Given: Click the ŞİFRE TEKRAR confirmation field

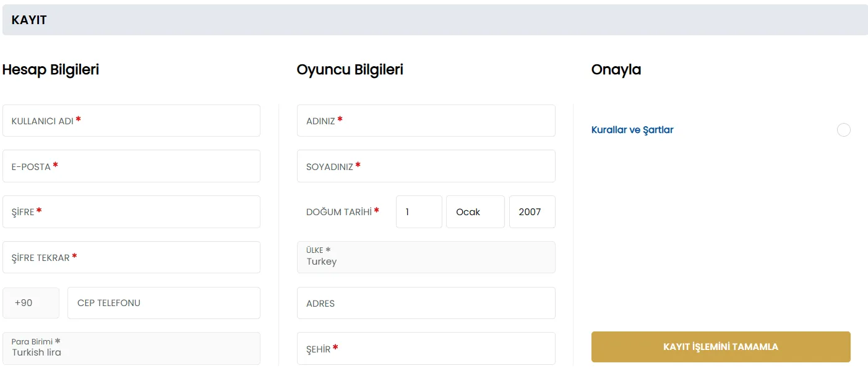Looking at the screenshot, I should pos(131,257).
